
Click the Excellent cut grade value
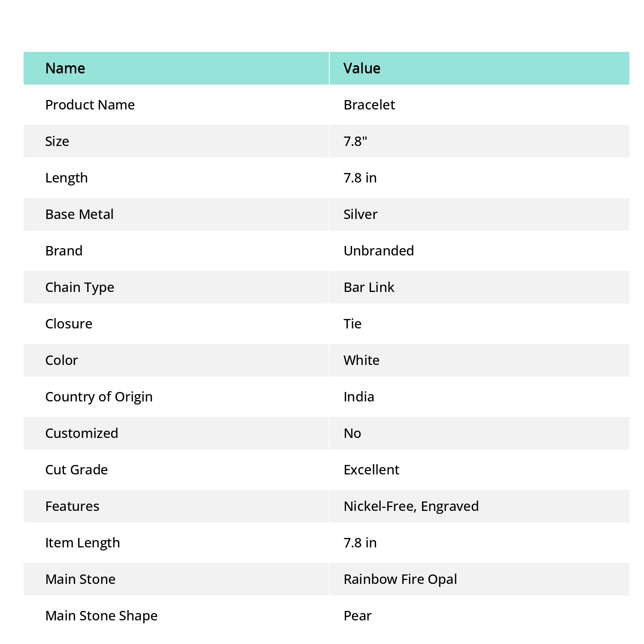371,470
